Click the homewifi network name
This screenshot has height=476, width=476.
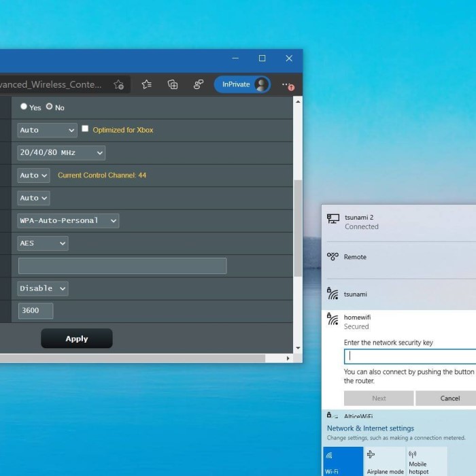357,318
